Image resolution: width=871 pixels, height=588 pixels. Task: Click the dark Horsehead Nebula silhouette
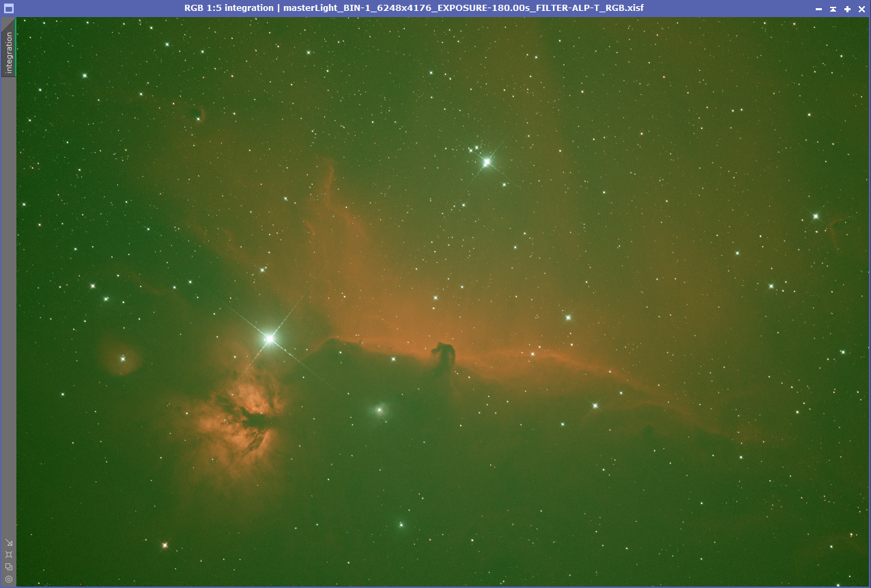(444, 354)
